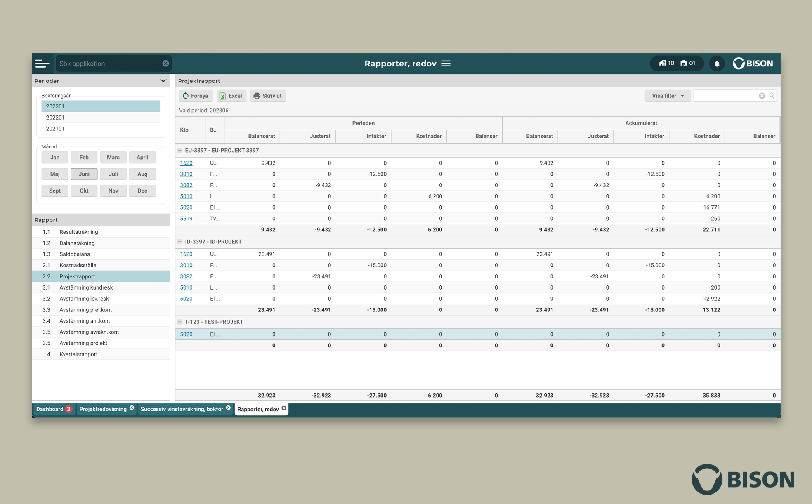Open account 3082 under ID-3397
This screenshot has height=504, width=812.
click(x=186, y=276)
